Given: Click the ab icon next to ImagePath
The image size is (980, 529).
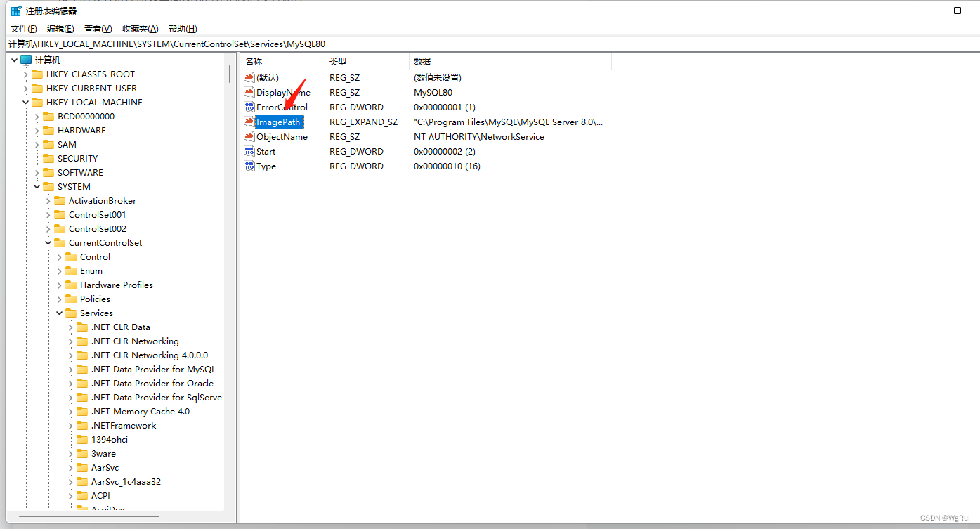Looking at the screenshot, I should tap(249, 122).
